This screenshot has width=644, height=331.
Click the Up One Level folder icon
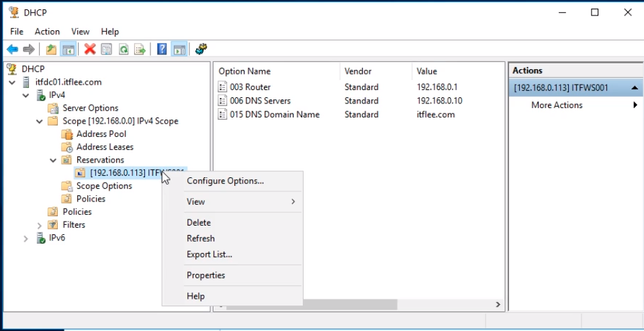pyautogui.click(x=51, y=50)
